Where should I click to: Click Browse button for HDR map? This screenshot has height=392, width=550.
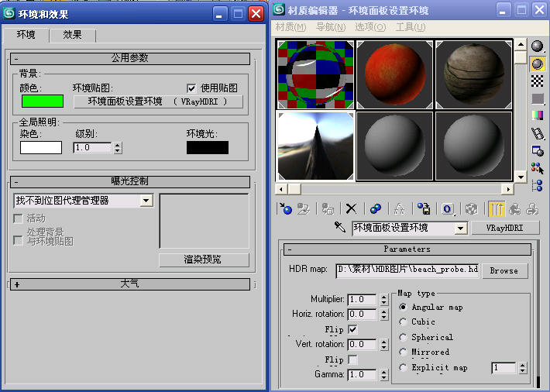(x=504, y=270)
